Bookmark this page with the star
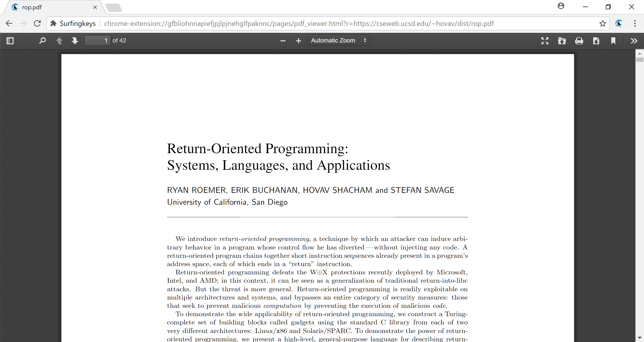 (602, 23)
